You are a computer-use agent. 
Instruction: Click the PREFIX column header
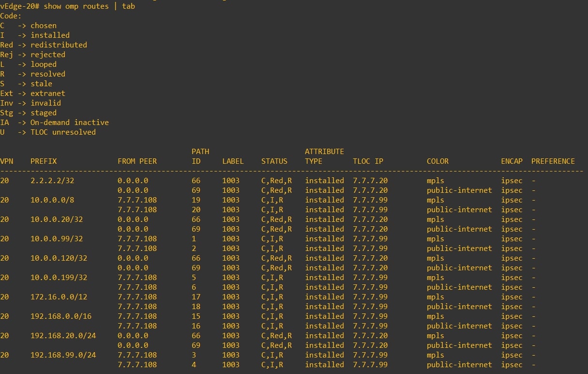[43, 161]
